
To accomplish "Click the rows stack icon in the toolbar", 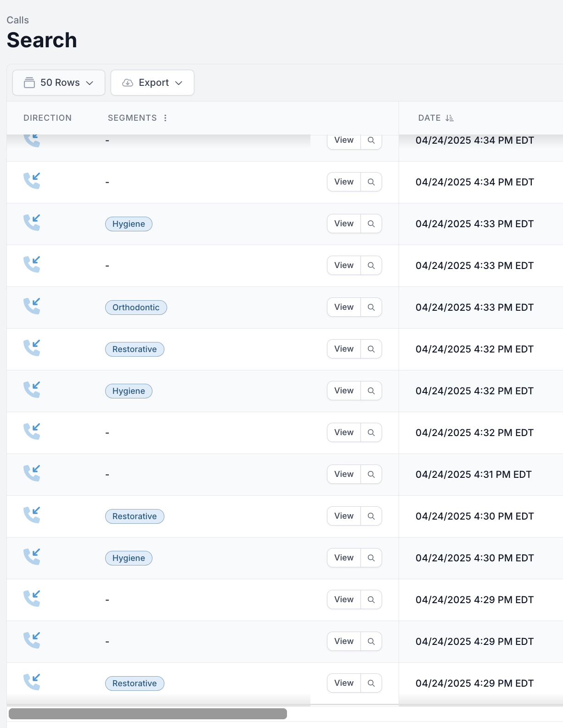I will click(29, 83).
